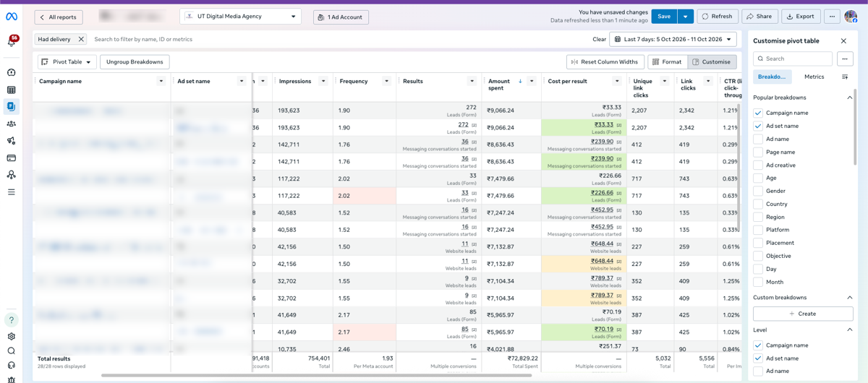Close the Customise pivot table panel
This screenshot has height=383, width=868.
[x=843, y=41]
